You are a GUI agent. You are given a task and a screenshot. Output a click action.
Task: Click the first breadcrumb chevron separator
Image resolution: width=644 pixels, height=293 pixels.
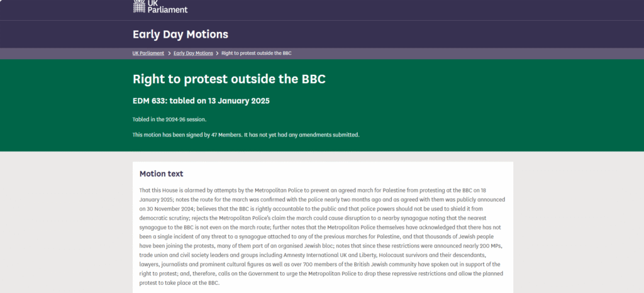169,53
